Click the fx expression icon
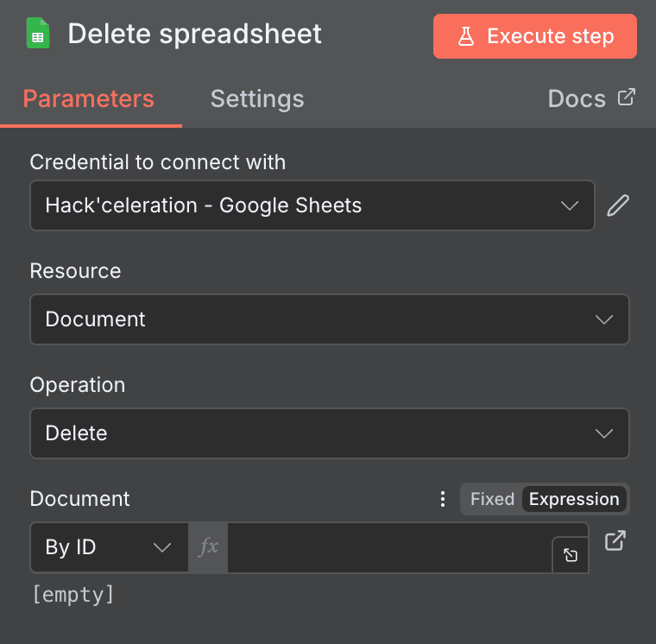The width and height of the screenshot is (656, 644). [x=208, y=547]
